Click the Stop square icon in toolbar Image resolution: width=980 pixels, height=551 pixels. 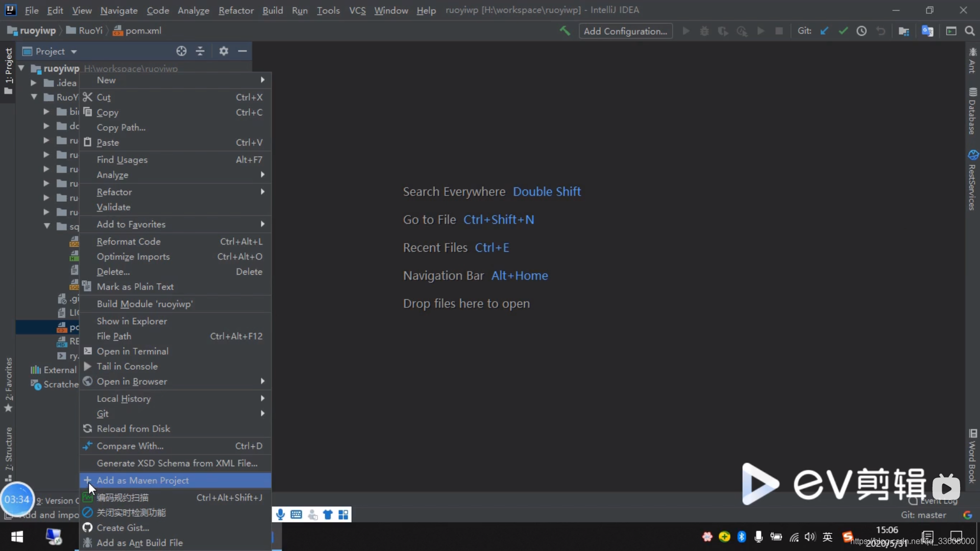[779, 31]
